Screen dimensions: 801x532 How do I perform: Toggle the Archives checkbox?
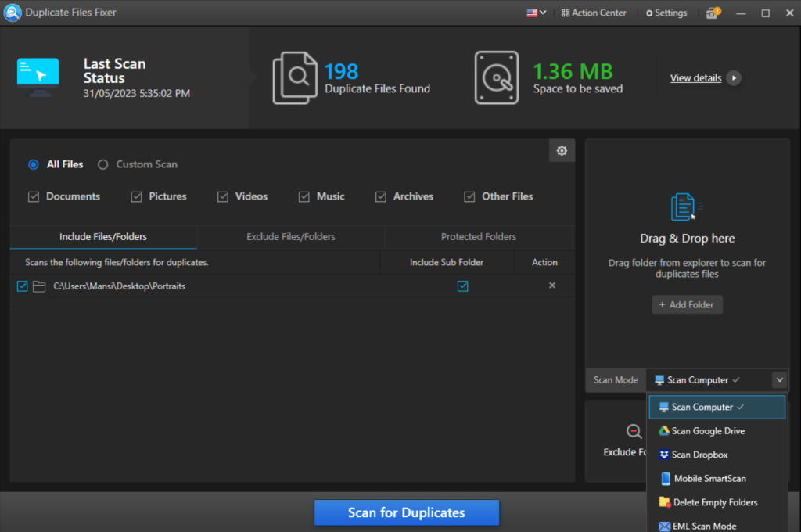[x=381, y=196]
